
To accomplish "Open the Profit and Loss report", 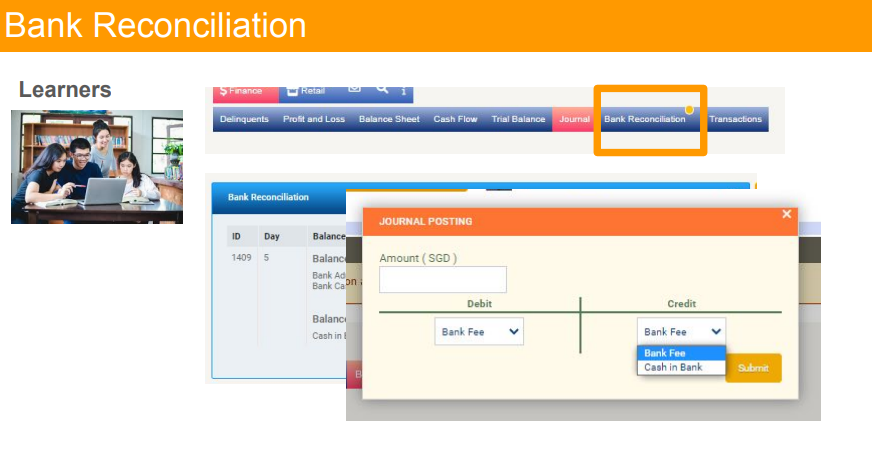I will 314,119.
